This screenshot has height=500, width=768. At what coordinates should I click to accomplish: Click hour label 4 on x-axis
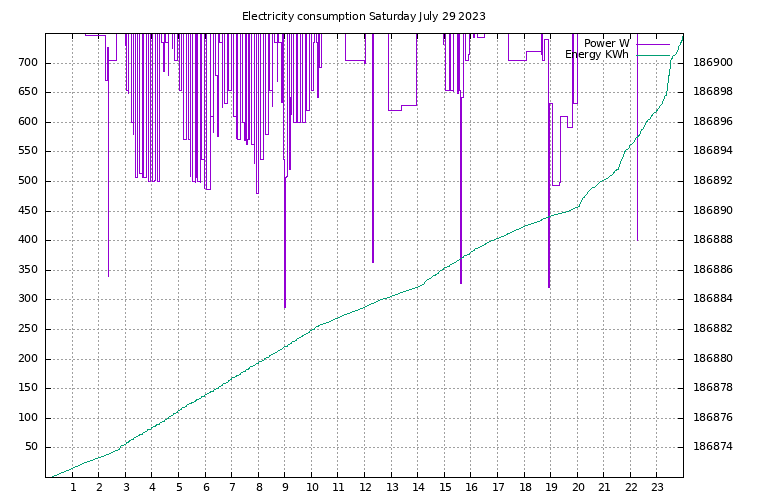coord(152,488)
